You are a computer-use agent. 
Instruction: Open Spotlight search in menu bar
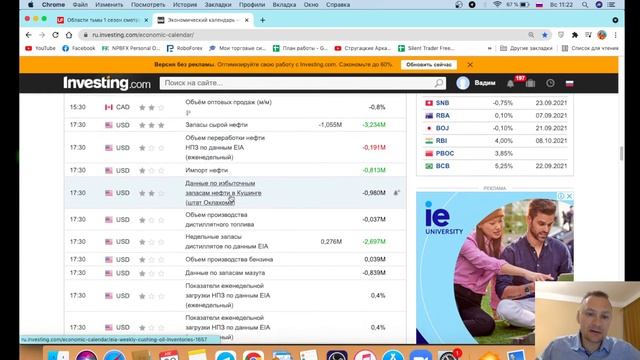(x=585, y=5)
